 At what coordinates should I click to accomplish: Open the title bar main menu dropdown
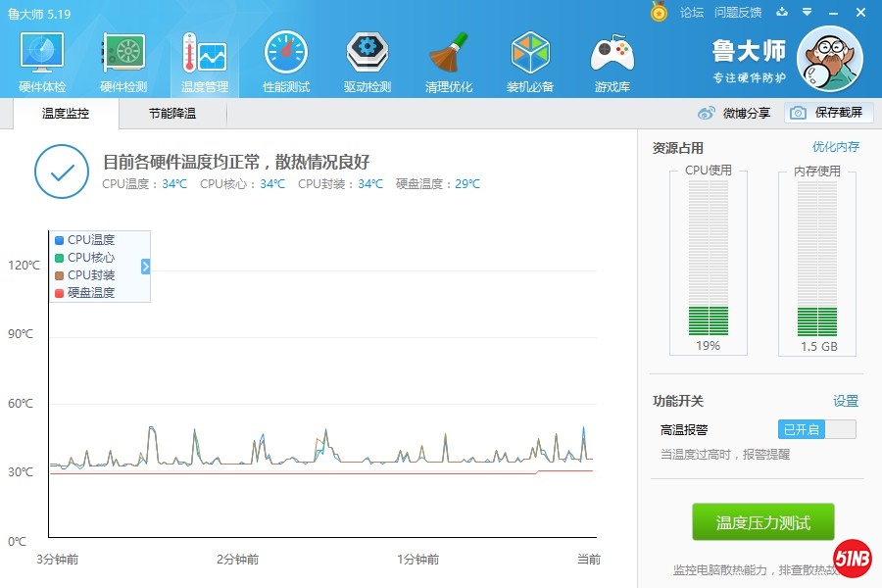[x=807, y=12]
